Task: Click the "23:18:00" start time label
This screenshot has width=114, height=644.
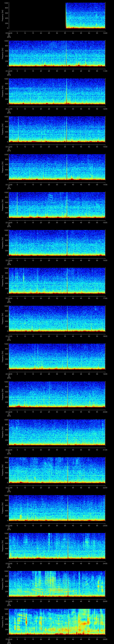Action: (x=9, y=374)
